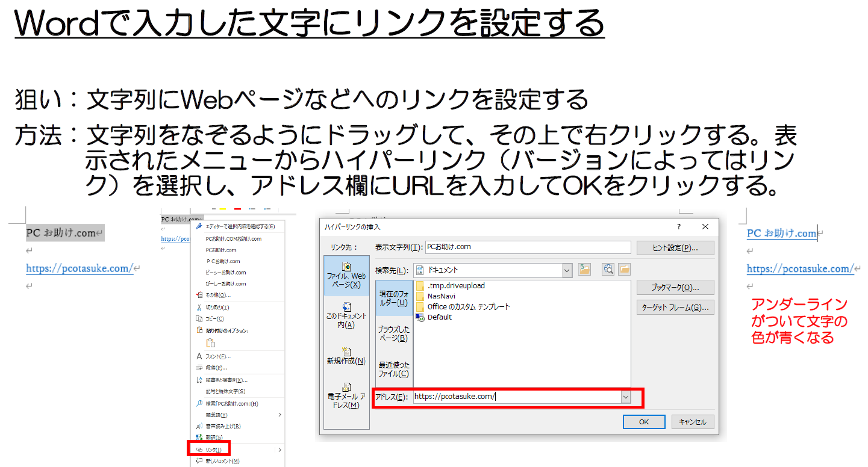Click ターゲット フレーム(G)... button
The width and height of the screenshot is (868, 467).
(x=675, y=308)
